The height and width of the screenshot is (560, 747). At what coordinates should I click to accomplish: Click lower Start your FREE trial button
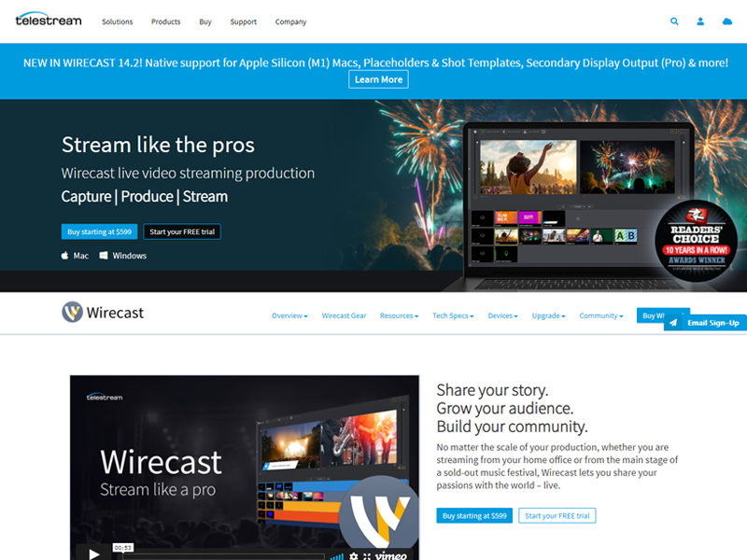tap(557, 516)
